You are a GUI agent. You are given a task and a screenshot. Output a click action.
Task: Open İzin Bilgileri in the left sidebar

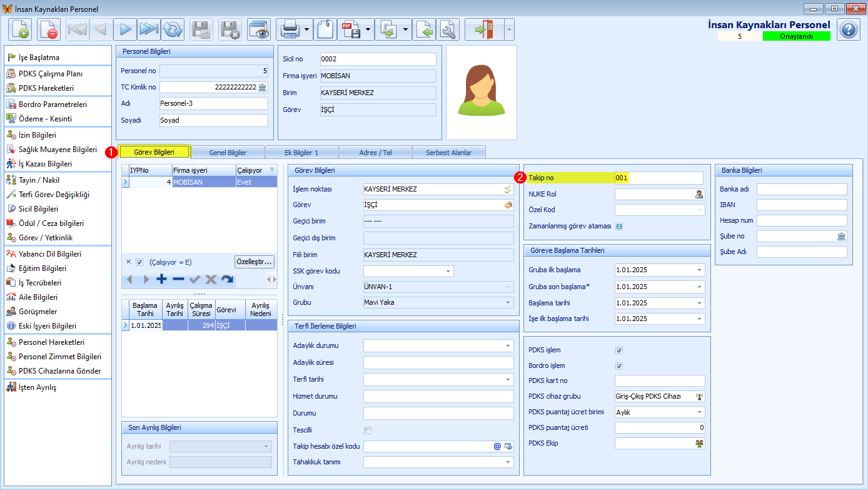(38, 135)
